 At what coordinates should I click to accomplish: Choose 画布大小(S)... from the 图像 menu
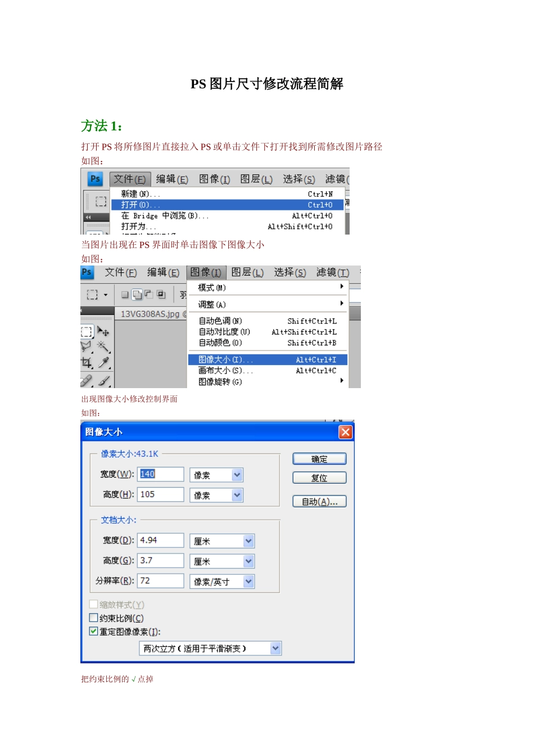coord(269,371)
